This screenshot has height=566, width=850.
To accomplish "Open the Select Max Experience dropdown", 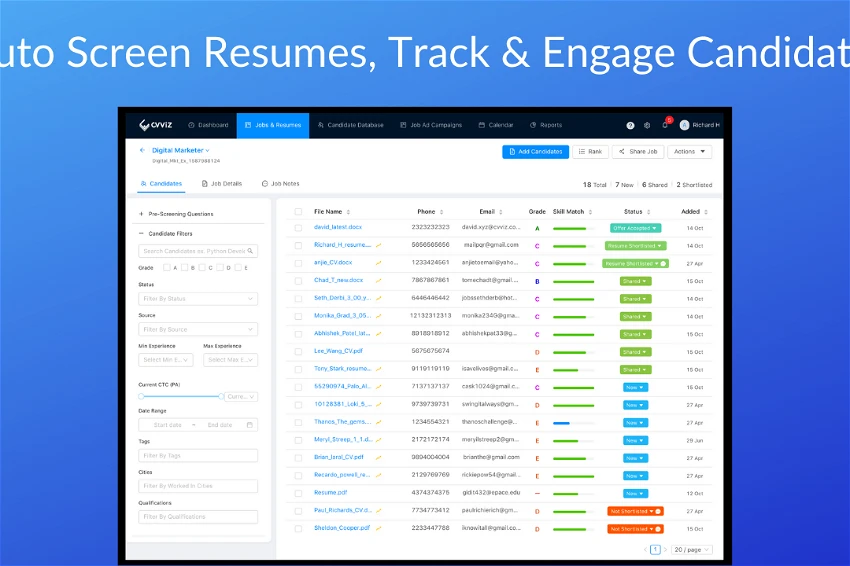I will (x=230, y=360).
